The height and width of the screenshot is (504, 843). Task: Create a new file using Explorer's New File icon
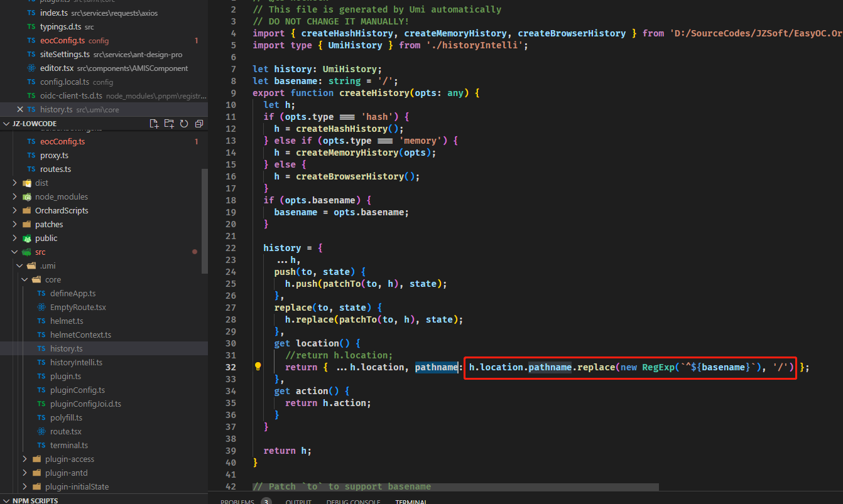(154, 124)
